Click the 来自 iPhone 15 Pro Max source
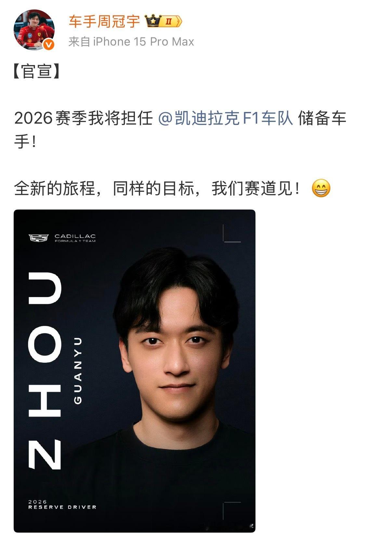Screen dimensions: 392x544 (x=131, y=42)
